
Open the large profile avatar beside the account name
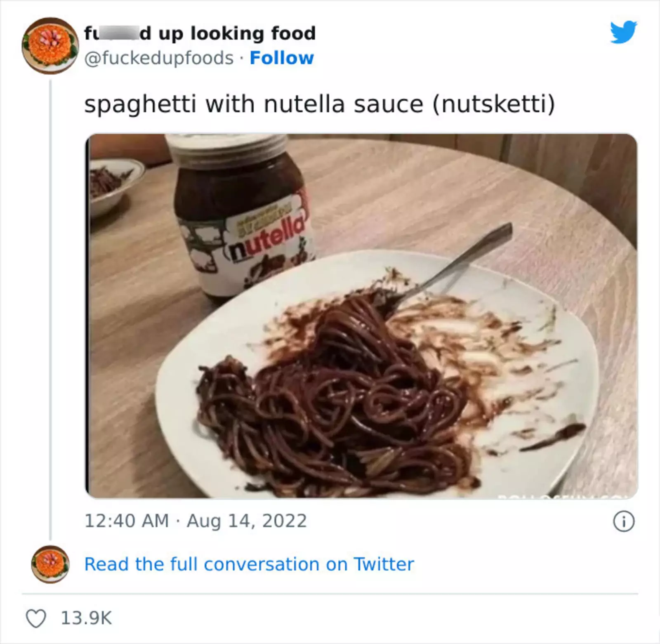[50, 46]
